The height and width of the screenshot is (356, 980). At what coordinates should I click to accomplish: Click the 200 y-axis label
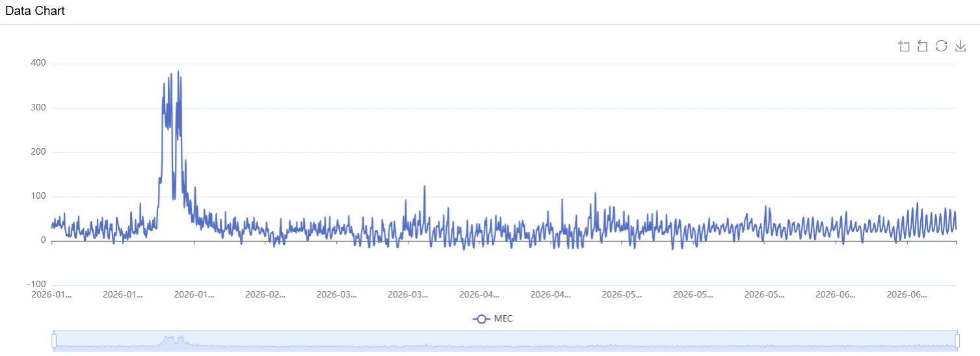click(x=38, y=152)
